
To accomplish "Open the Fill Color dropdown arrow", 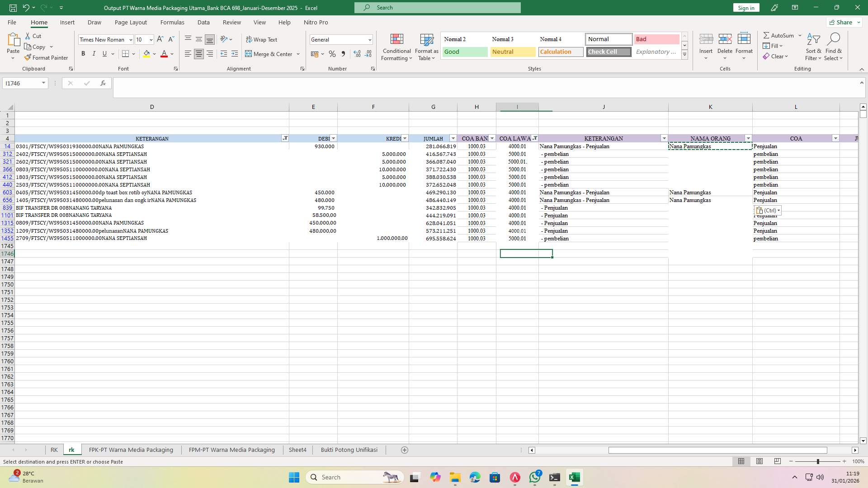I will pos(154,54).
